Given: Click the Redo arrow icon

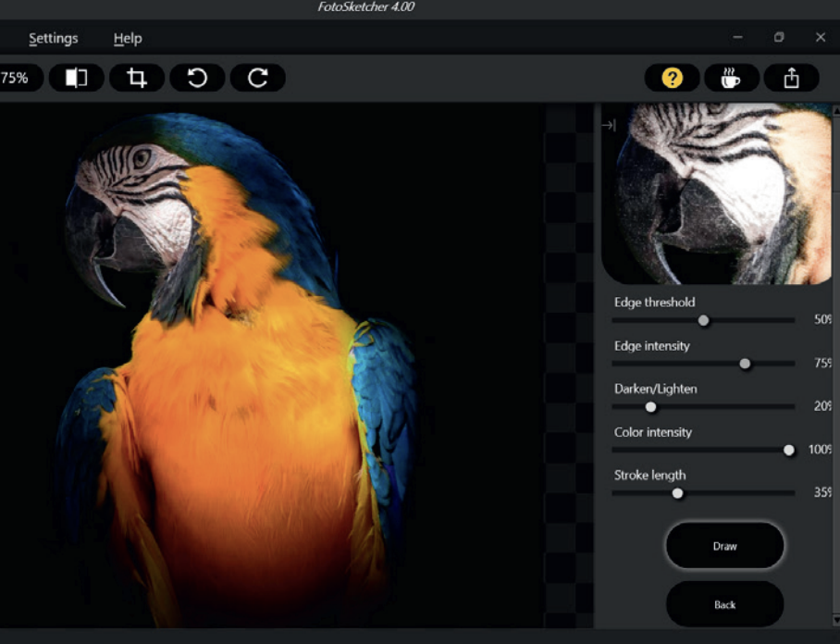Looking at the screenshot, I should (x=258, y=79).
